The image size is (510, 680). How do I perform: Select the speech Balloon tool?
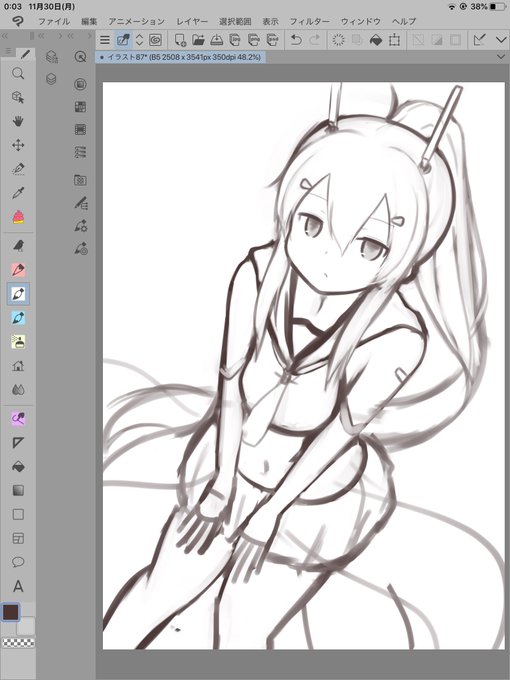[18, 562]
